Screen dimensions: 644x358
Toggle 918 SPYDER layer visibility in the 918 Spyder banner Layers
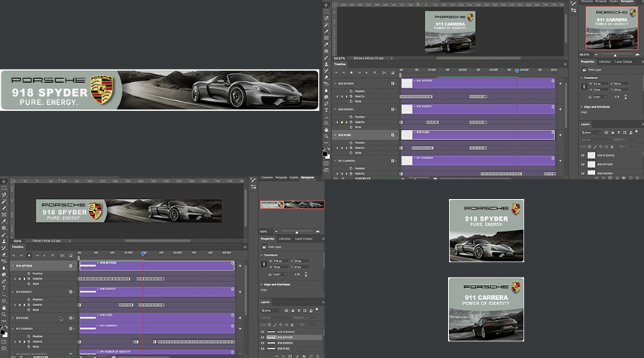(262, 338)
